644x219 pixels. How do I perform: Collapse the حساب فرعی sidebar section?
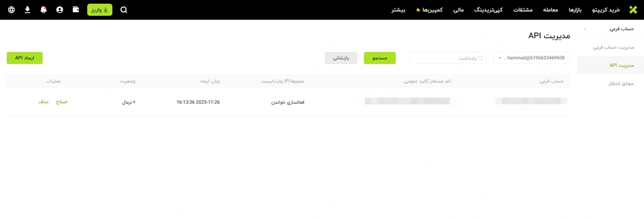tap(585, 29)
